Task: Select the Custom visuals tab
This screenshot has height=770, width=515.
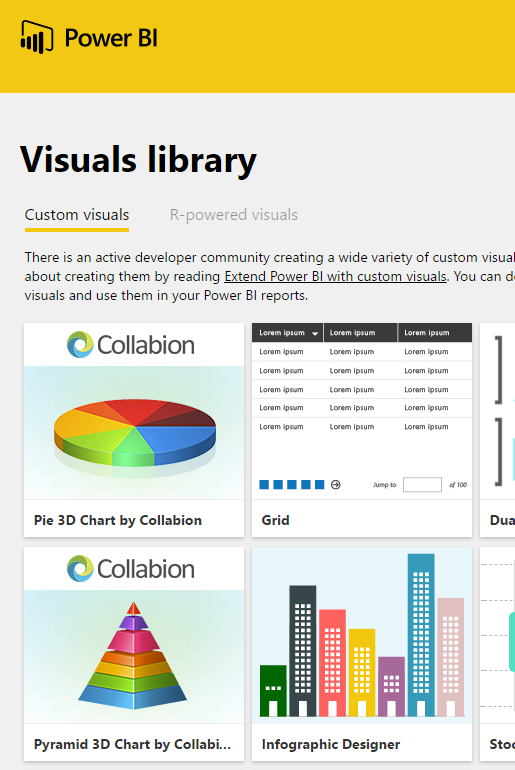Action: (x=77, y=215)
